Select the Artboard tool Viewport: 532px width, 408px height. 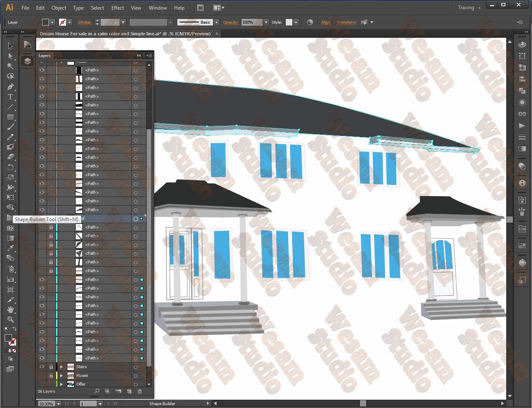(10, 290)
